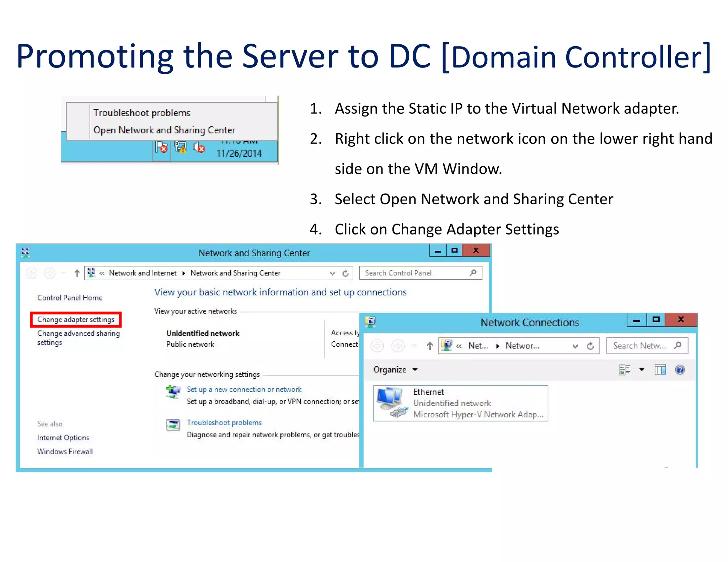Go back in Network and Sharing Center
The image size is (728, 562).
pos(32,273)
